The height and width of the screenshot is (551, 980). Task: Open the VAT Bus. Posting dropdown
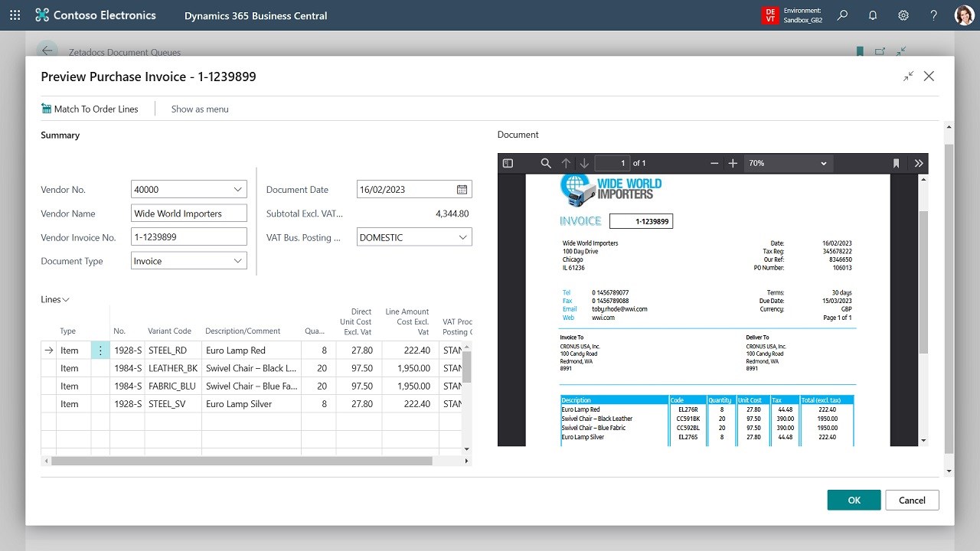(x=462, y=237)
